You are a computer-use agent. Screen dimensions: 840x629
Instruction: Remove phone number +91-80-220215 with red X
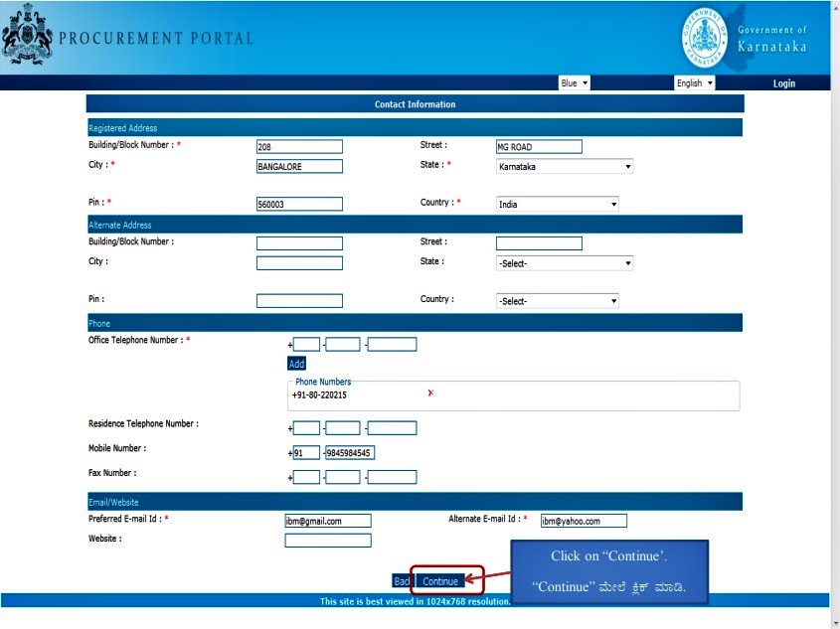pyautogui.click(x=430, y=393)
